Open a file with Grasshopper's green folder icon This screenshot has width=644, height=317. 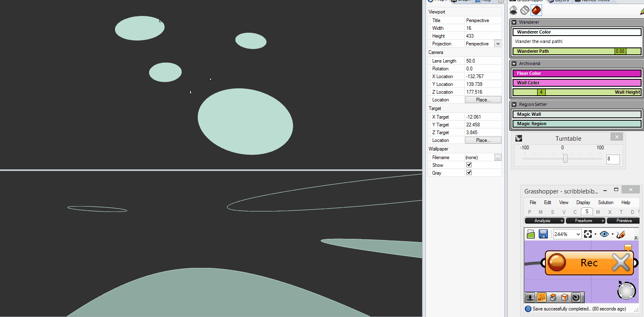(x=531, y=234)
